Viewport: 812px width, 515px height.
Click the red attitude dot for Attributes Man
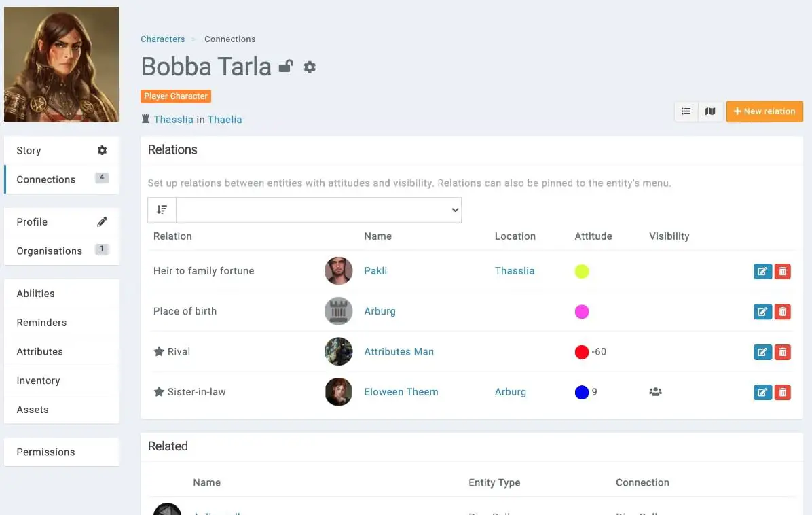582,352
